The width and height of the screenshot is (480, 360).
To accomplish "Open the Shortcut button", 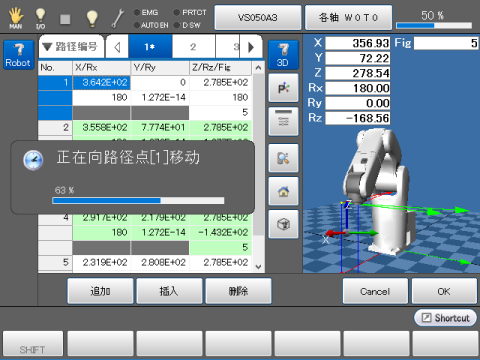I will [x=445, y=318].
